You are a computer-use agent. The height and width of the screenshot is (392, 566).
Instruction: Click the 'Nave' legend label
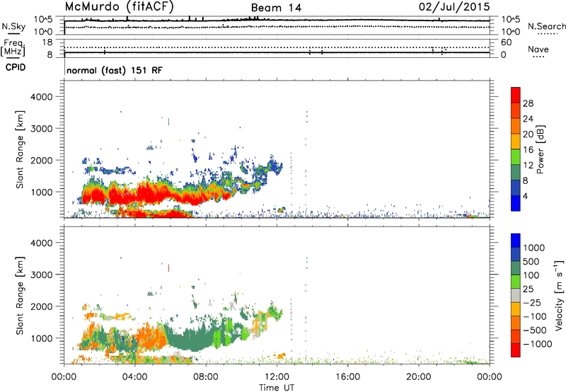[x=538, y=49]
